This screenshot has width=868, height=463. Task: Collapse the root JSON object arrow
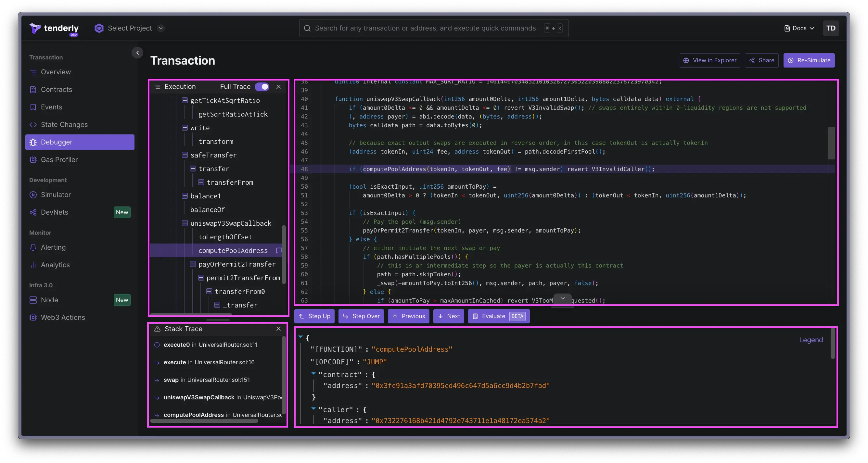pyautogui.click(x=300, y=337)
